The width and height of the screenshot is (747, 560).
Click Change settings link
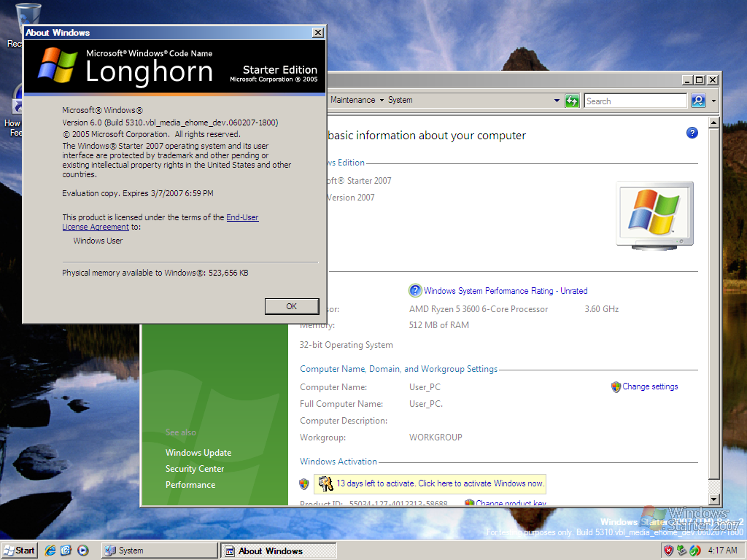click(650, 386)
